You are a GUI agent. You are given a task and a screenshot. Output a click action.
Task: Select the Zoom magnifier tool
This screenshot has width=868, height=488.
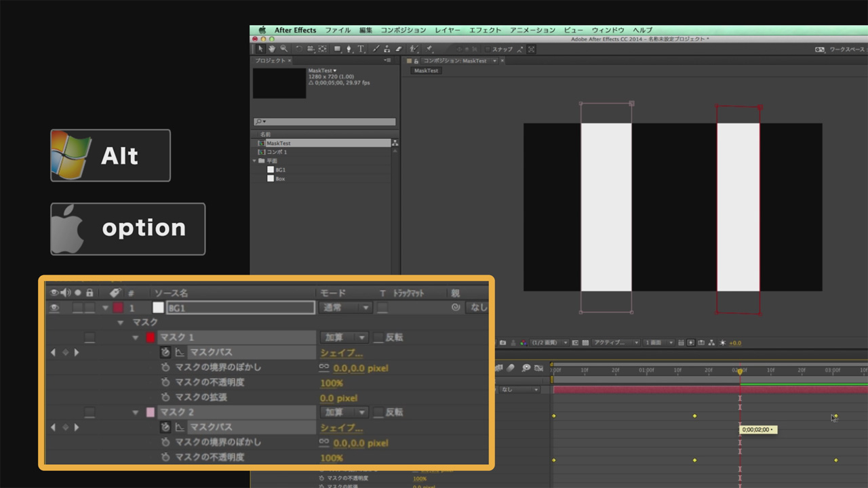coord(283,49)
